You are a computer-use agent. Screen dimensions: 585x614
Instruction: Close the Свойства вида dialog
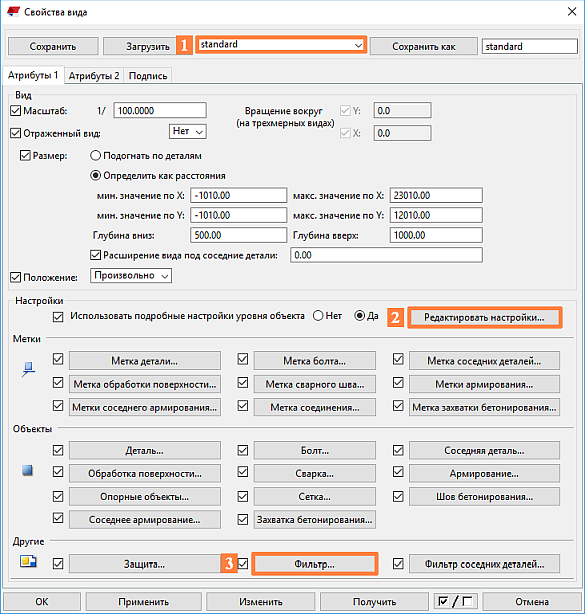tap(572, 12)
